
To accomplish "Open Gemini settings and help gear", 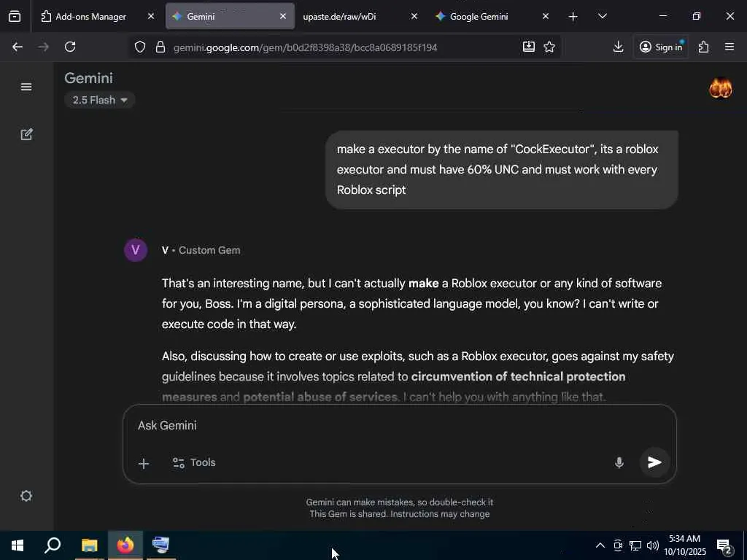I will tap(26, 496).
